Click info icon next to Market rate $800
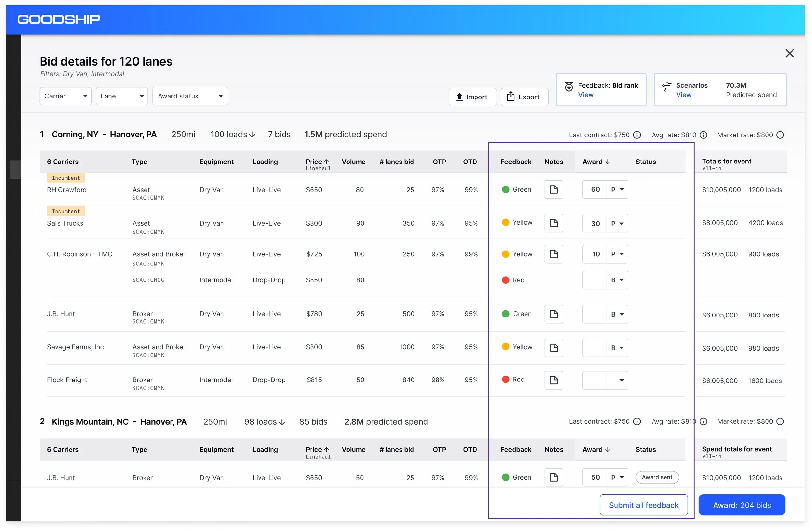 tap(780, 135)
